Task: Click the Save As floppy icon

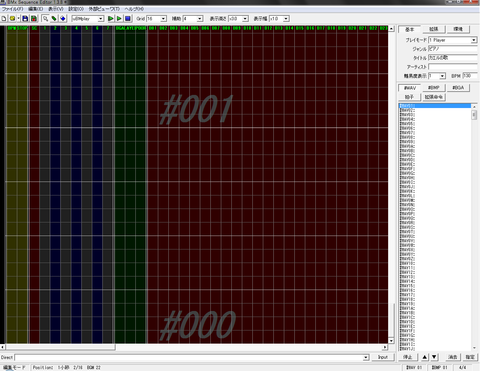Action: tap(34, 19)
